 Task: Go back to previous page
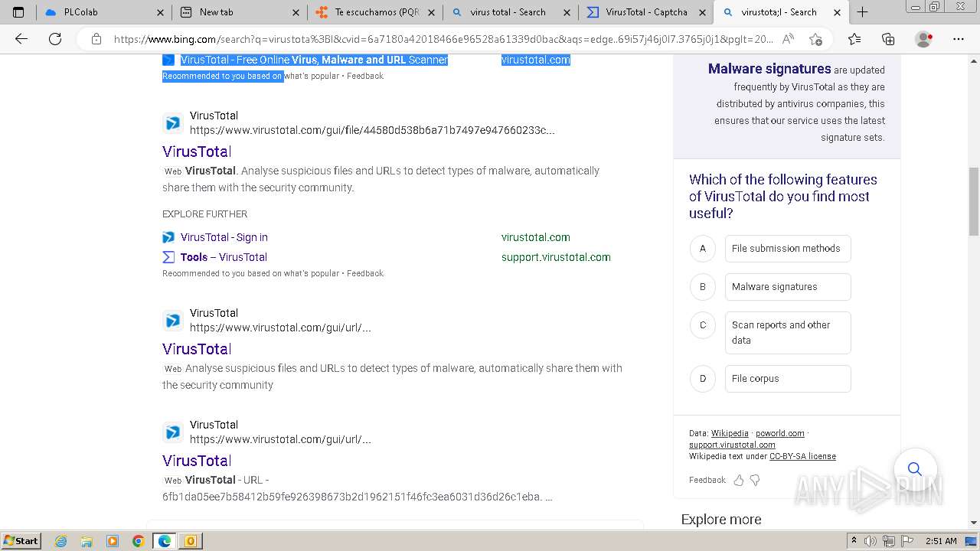point(21,39)
